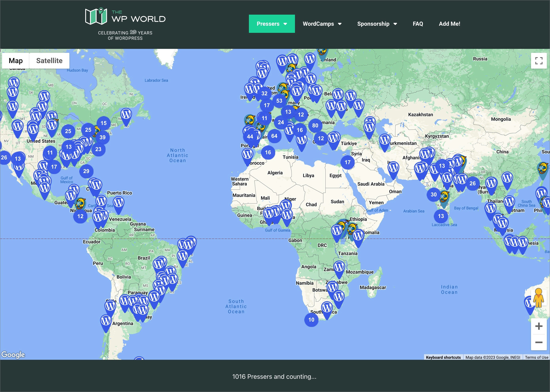Select the Street View pegman
Screen dimensions: 550x392
click(538, 298)
